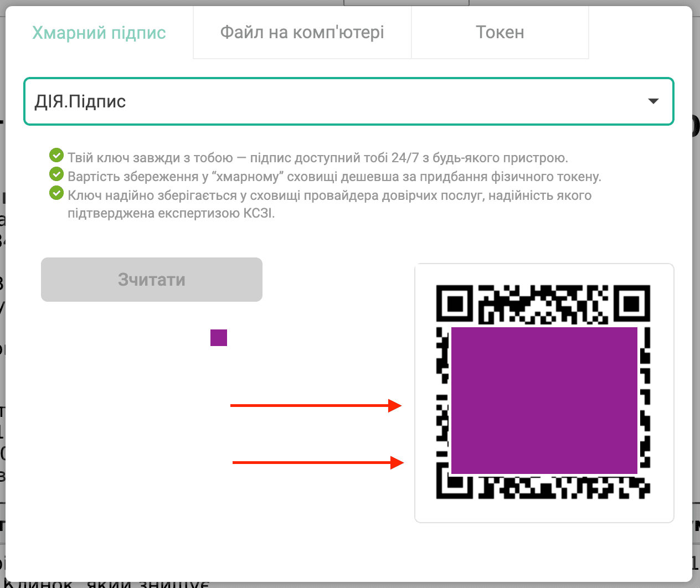The height and width of the screenshot is (588, 700).
Task: Open the Файл на комп'ютері tab
Action: pyautogui.click(x=302, y=33)
